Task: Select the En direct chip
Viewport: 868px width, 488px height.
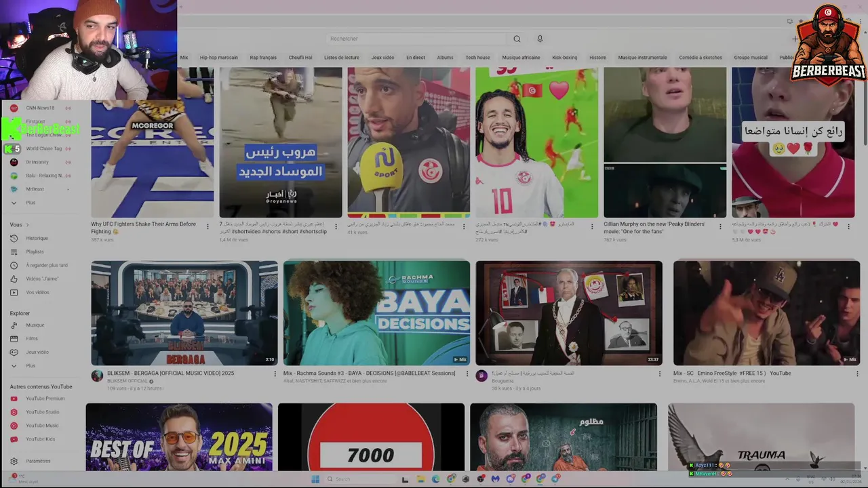Action: (x=416, y=58)
